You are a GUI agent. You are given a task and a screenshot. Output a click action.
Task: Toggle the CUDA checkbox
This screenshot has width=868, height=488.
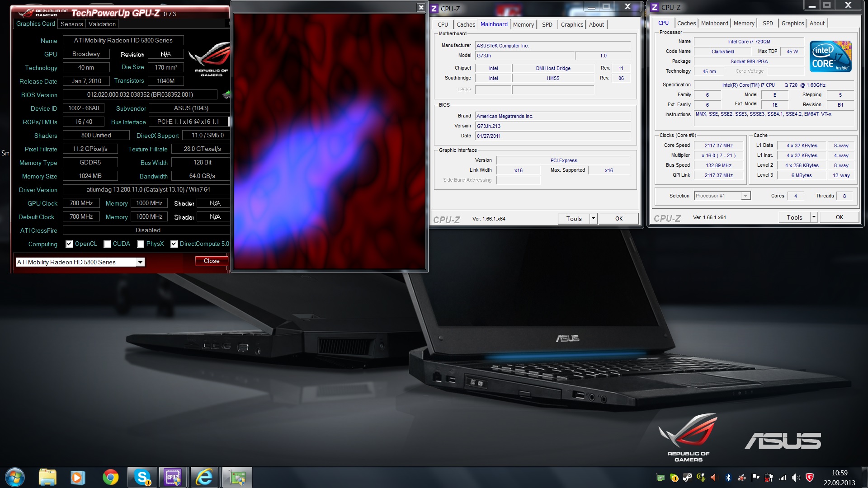pyautogui.click(x=107, y=244)
